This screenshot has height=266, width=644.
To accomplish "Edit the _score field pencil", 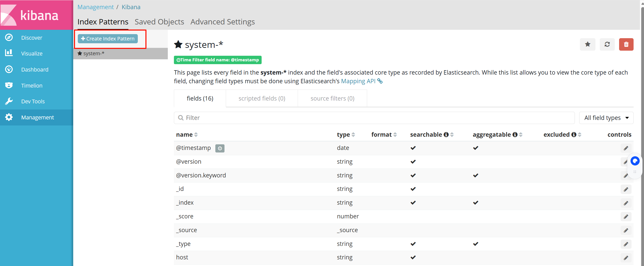I will point(626,217).
